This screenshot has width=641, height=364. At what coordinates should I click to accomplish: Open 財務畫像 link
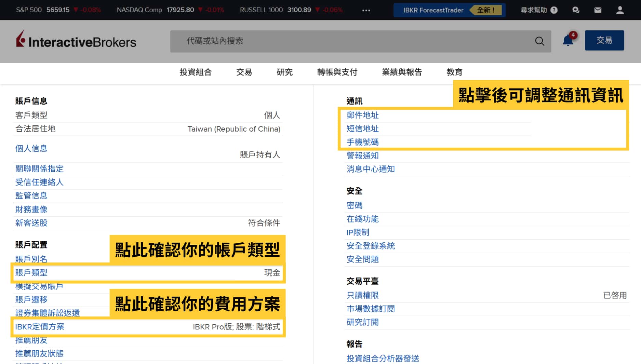pos(31,210)
